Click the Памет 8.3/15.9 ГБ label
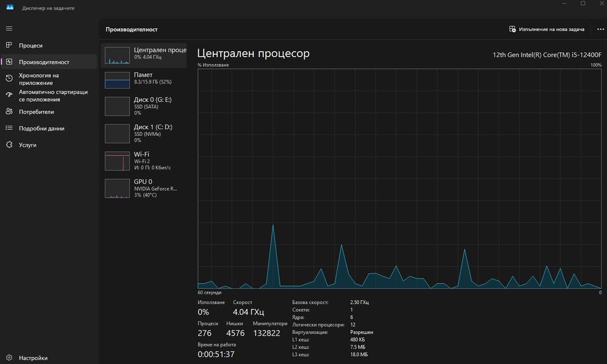This screenshot has width=607, height=364. point(152,82)
